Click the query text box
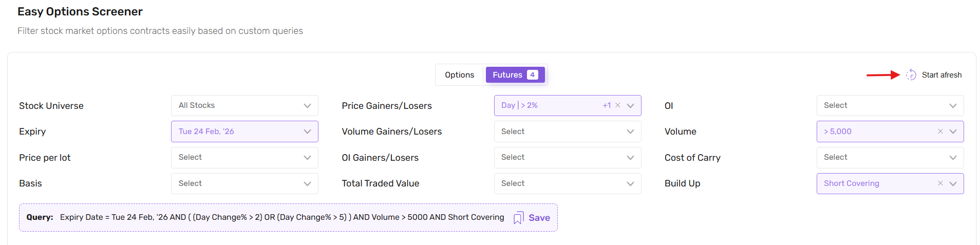 (x=281, y=217)
